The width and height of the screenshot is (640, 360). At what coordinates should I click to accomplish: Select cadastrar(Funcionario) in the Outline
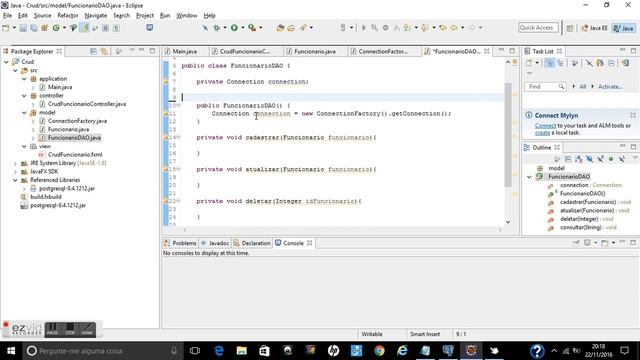tap(588, 202)
